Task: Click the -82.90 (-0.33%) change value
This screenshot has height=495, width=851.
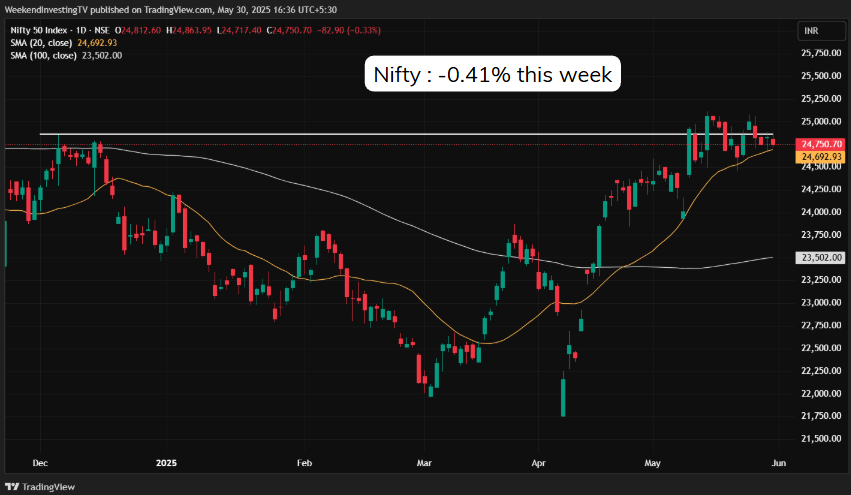Action: pyautogui.click(x=349, y=30)
